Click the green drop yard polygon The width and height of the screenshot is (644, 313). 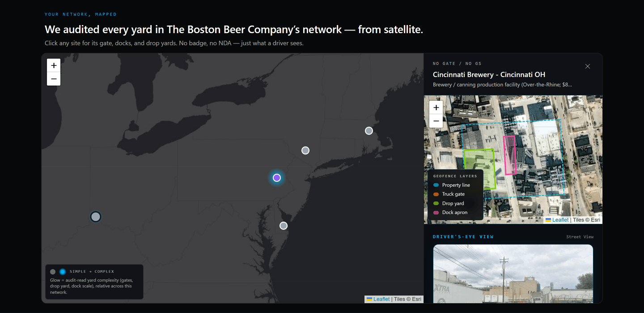[480, 169]
